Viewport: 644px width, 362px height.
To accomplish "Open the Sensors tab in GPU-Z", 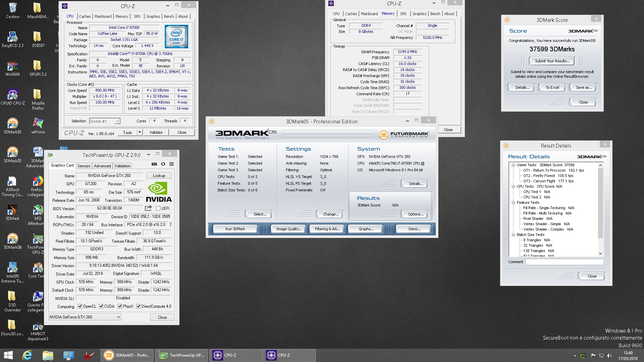I will (x=84, y=166).
